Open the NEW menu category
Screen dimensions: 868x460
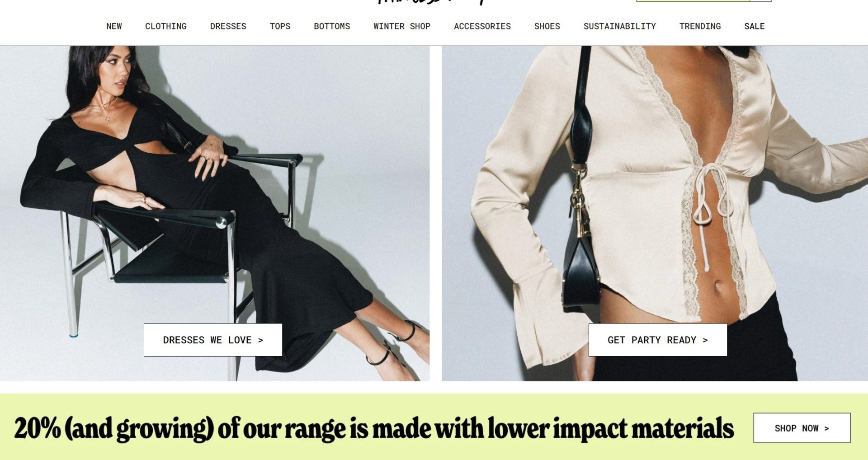(114, 26)
